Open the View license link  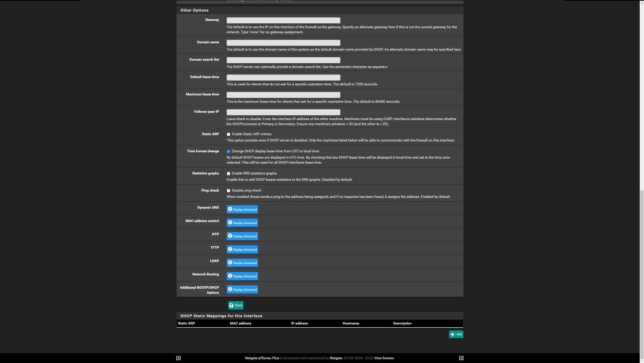(x=384, y=358)
